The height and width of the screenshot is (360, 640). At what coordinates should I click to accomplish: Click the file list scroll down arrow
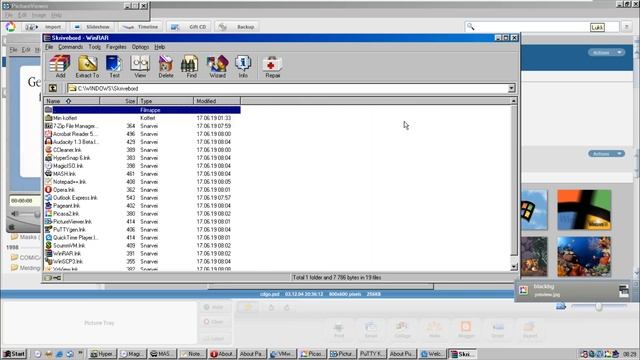point(513,267)
